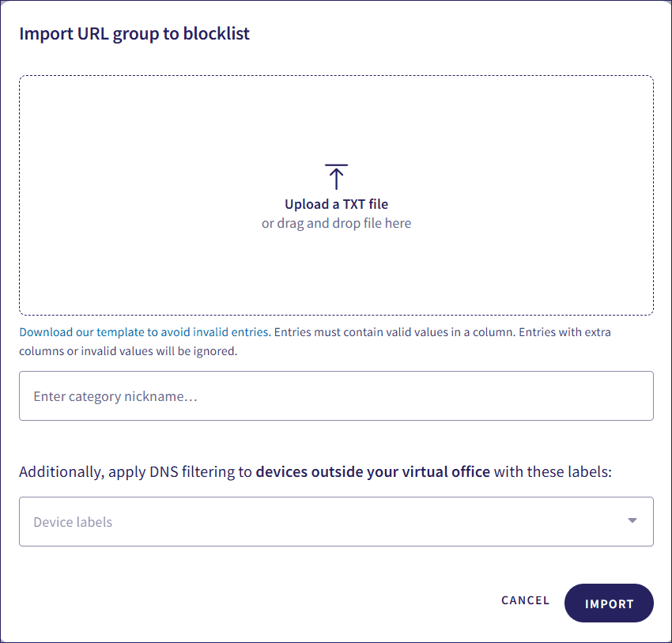Image resolution: width=672 pixels, height=643 pixels.
Task: Click CANCEL to dismiss the dialog
Action: (x=525, y=600)
